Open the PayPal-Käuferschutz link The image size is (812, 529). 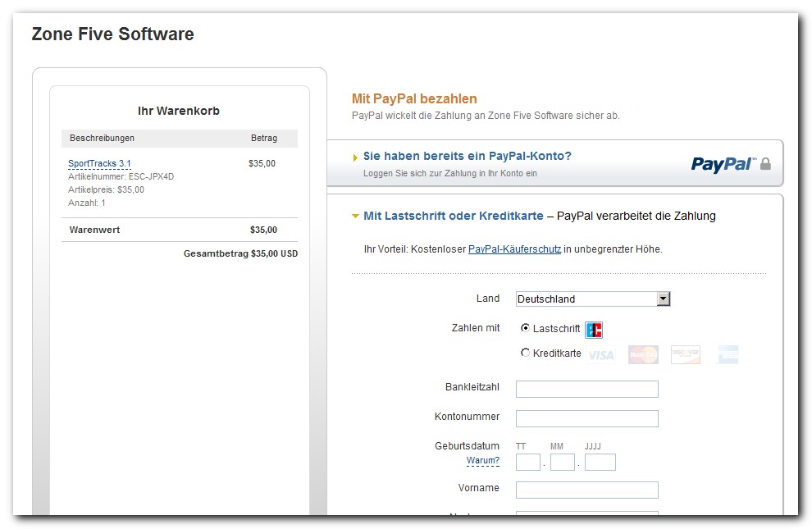tap(514, 249)
